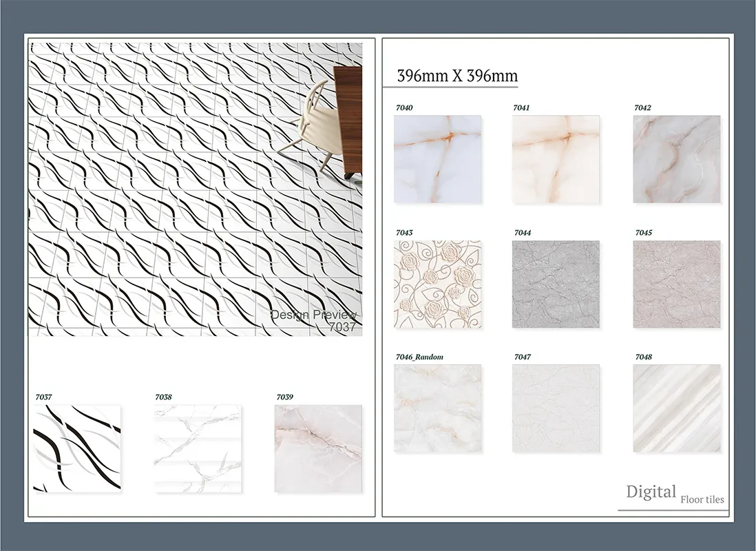
Task: Click the 7037 black wave tile thumbnail
Action: [77, 448]
